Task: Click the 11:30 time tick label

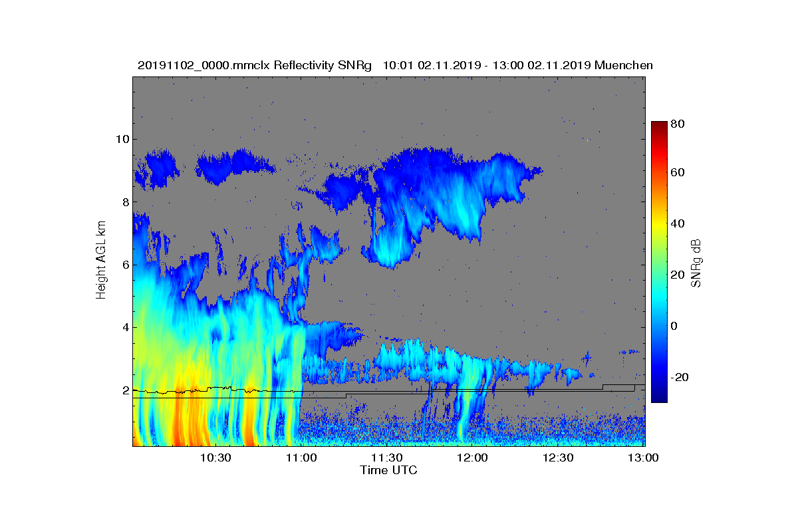Action: coord(387,458)
